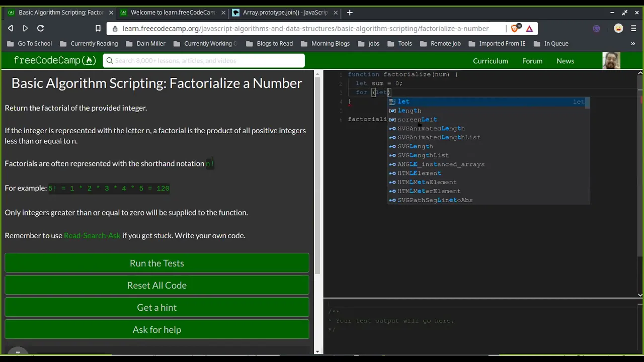
Task: Click the 'let sum = 0;' code line
Action: (x=379, y=83)
